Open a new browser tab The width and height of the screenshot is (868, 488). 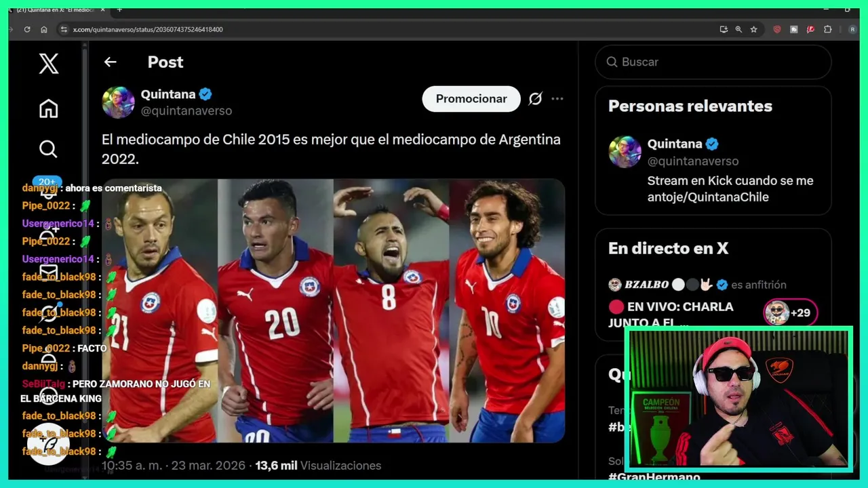point(119,9)
